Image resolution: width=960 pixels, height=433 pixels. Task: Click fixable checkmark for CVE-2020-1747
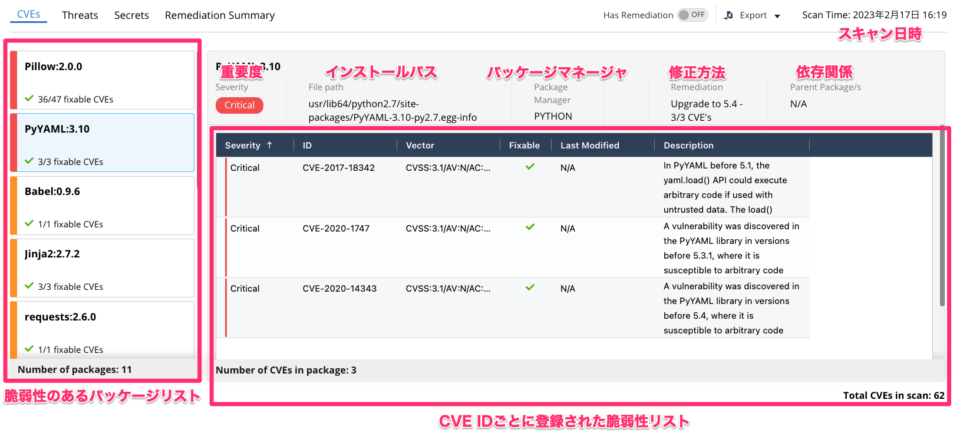[530, 227]
